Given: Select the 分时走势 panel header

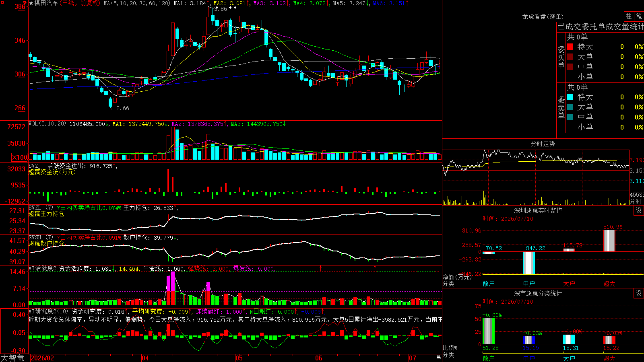Looking at the screenshot, I should point(543,144).
